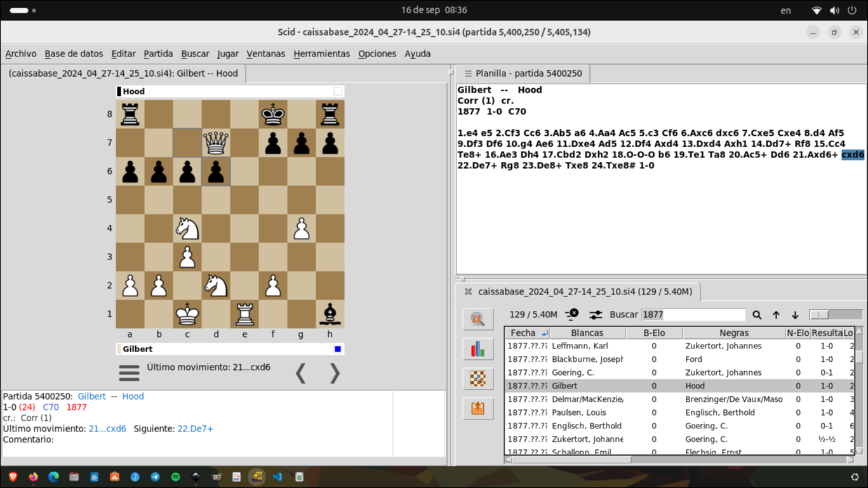The image size is (868, 488).
Task: Select the Blackburne vs Ford game row
Action: [x=680, y=360]
